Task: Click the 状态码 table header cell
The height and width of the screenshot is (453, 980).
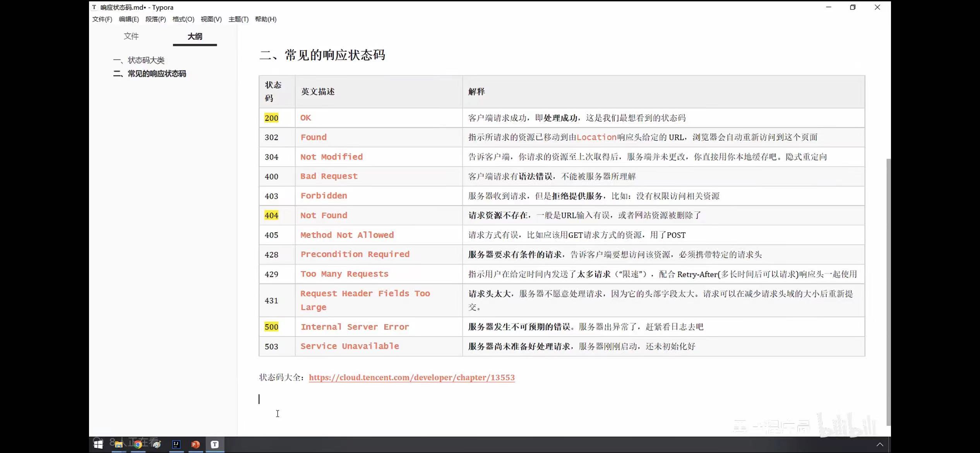Action: (x=277, y=92)
